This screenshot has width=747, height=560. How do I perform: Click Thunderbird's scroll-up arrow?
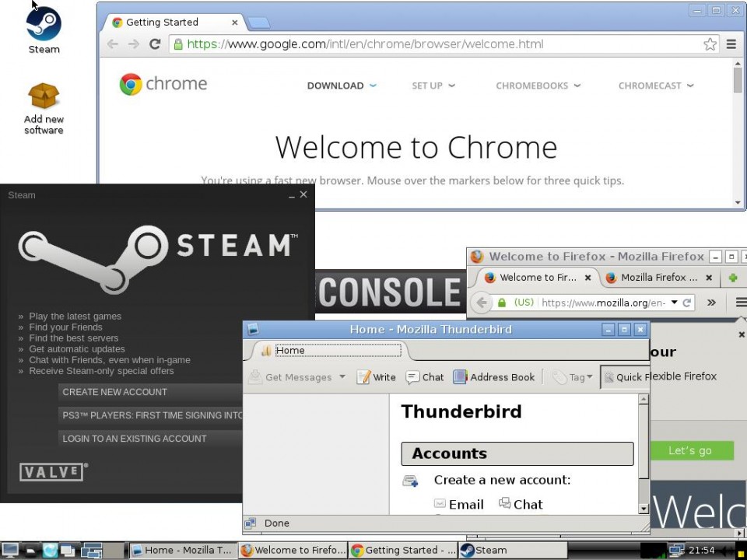644,399
